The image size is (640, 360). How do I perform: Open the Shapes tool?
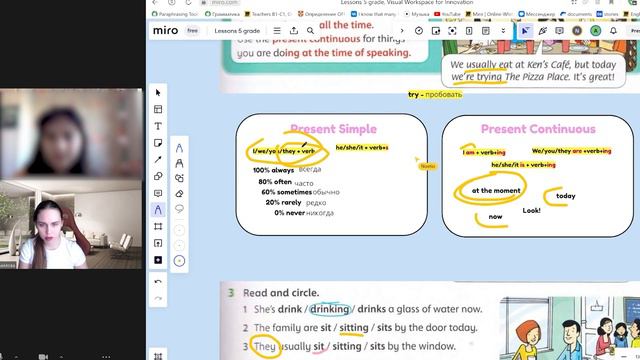pyautogui.click(x=158, y=176)
